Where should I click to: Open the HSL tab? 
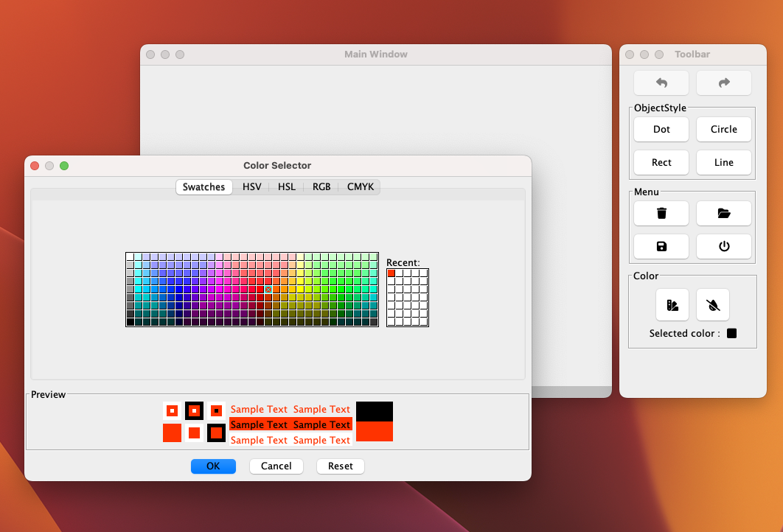point(287,187)
